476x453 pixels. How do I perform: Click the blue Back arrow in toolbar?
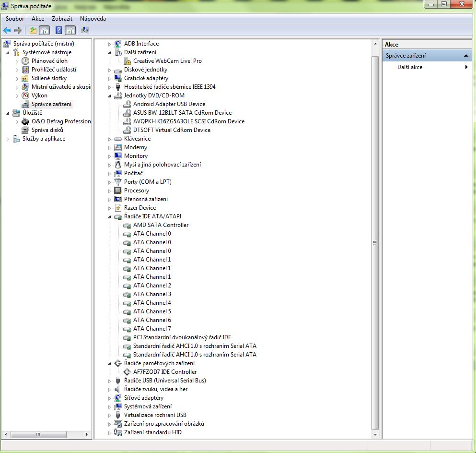(x=7, y=31)
